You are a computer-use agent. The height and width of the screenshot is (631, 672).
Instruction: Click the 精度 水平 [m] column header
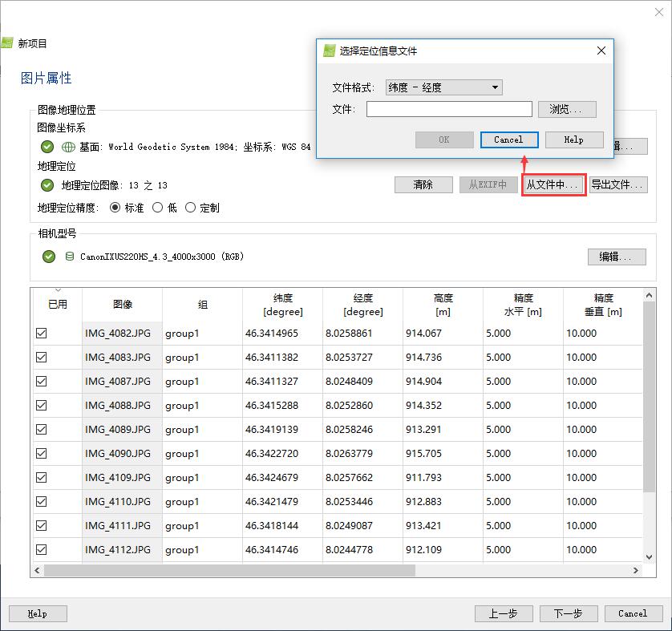tap(523, 305)
